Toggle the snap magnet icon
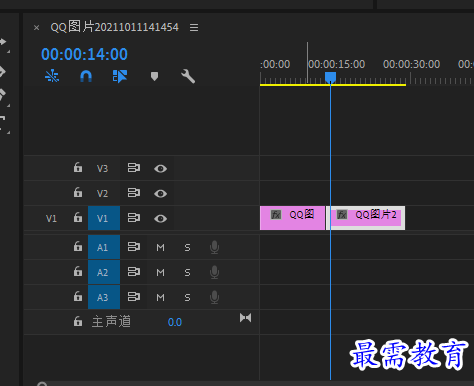474x386 pixels. click(86, 76)
